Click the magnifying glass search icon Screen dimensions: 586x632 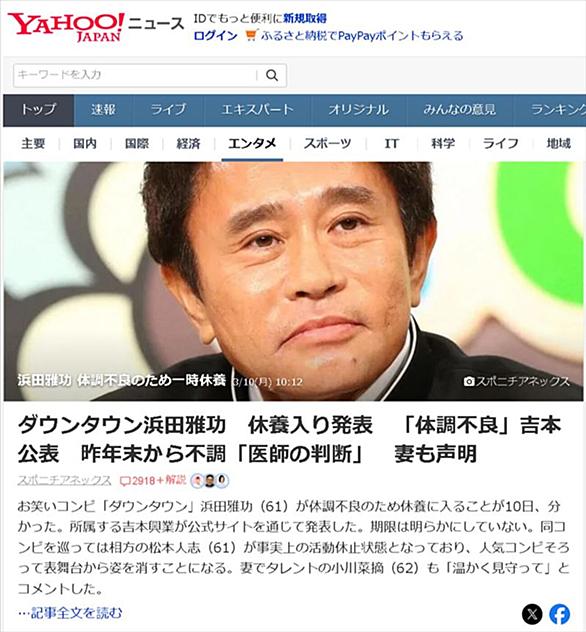click(x=272, y=75)
